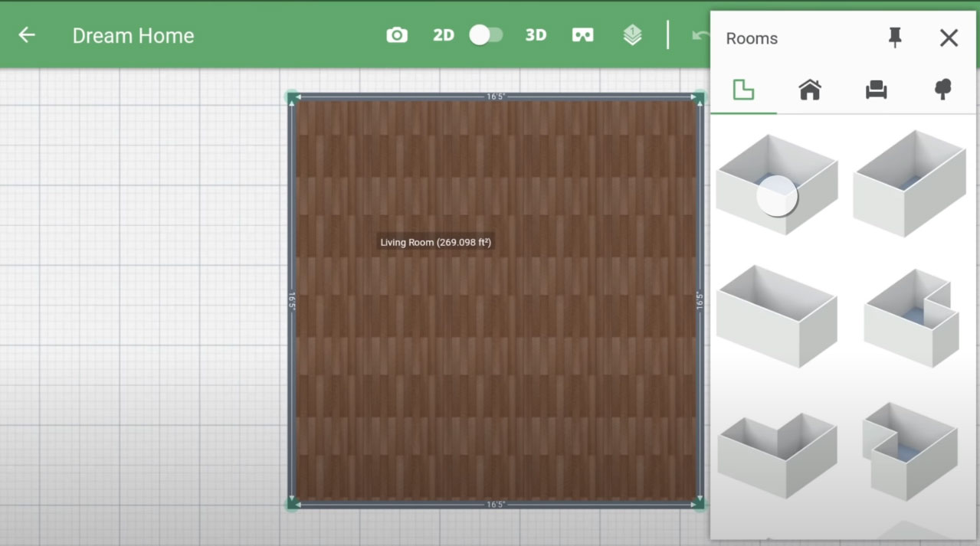Open the floors manager icon
The image size is (980, 546).
631,34
